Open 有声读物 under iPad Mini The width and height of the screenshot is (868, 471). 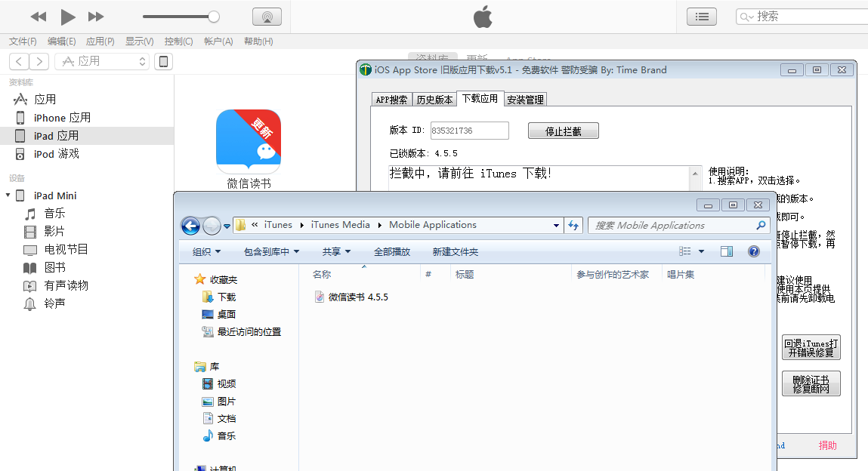tap(66, 286)
